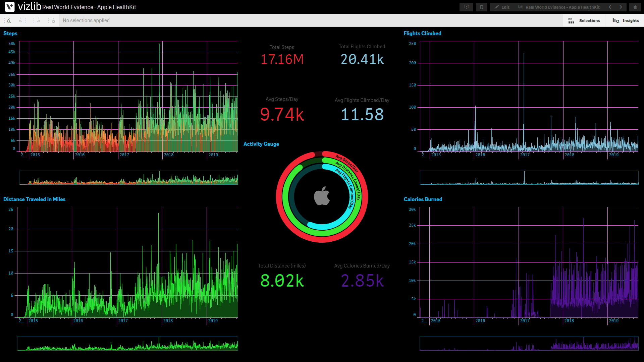Click the Apple logo inside the Activity Gauge

(x=322, y=196)
